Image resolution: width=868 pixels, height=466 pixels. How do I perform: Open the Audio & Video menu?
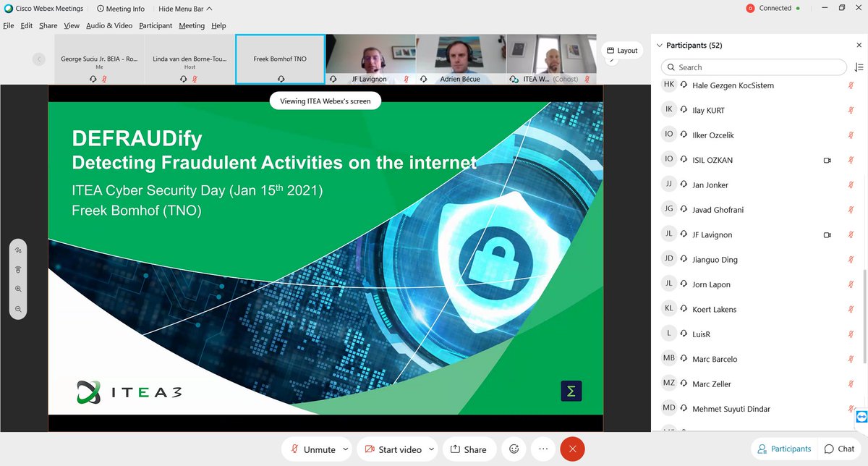pyautogui.click(x=109, y=25)
